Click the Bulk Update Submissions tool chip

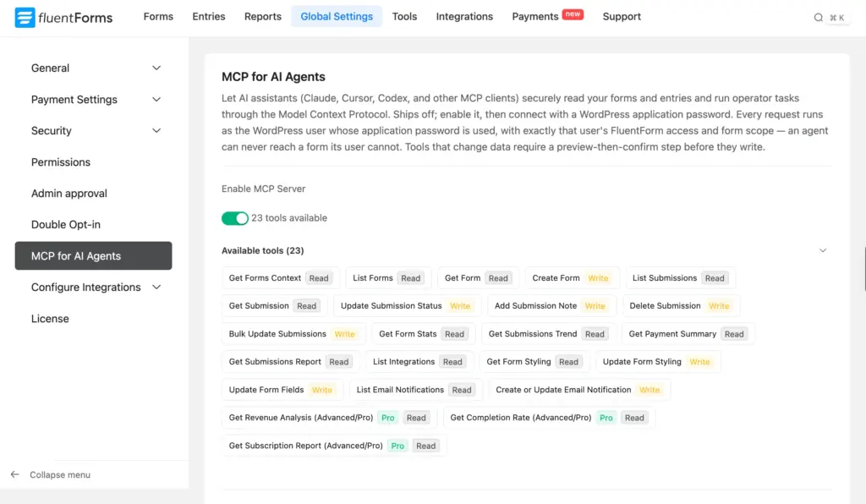click(x=293, y=334)
